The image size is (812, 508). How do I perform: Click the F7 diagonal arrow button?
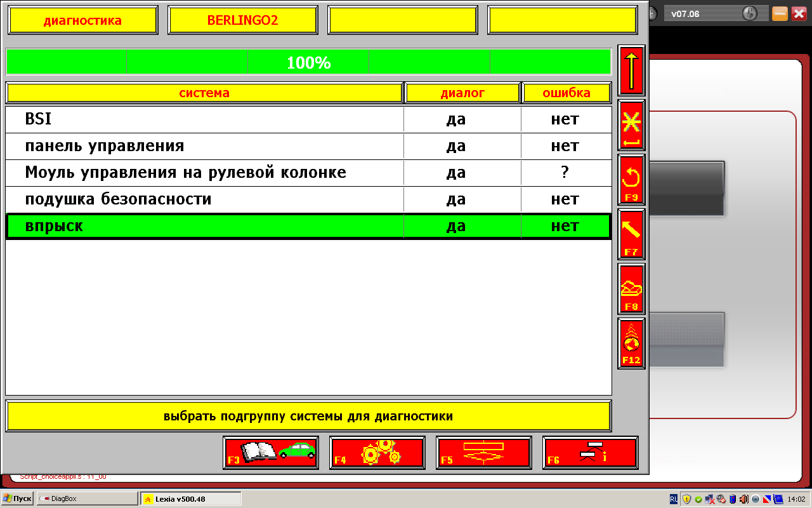631,234
